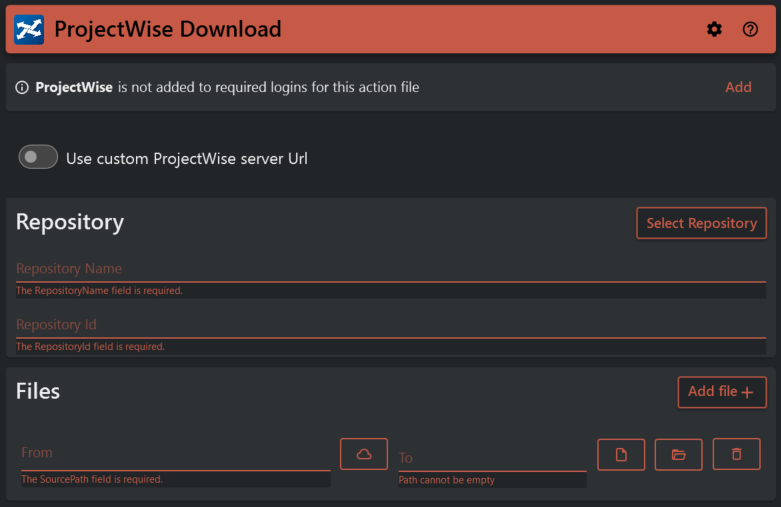The image size is (781, 507).
Task: Click the Repository section heading
Action: pos(70,222)
